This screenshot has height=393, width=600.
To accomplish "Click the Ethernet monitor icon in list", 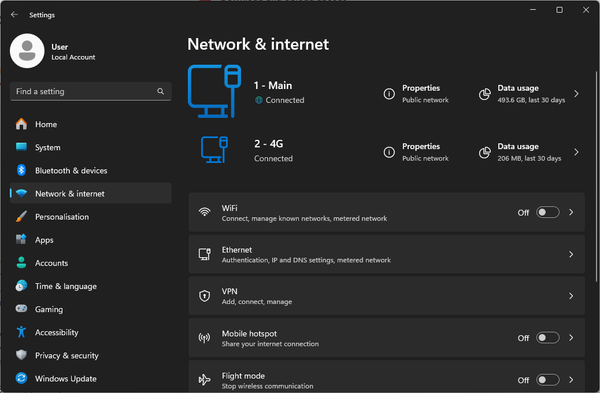I will point(205,254).
